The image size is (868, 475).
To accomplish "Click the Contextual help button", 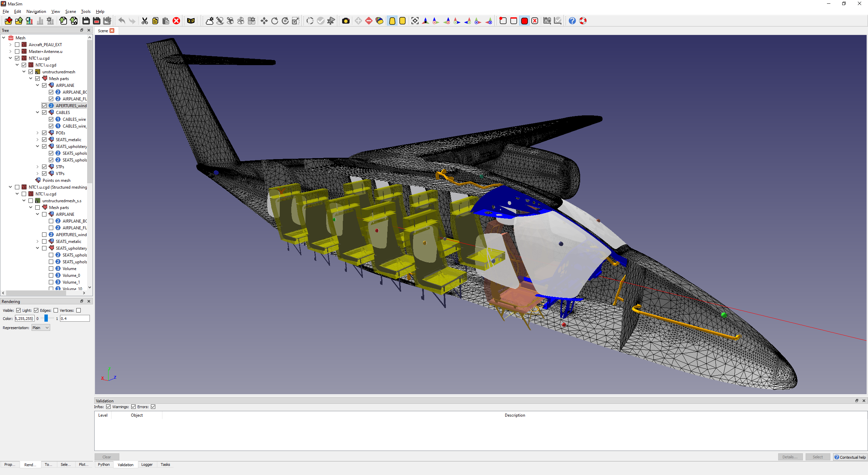I will (x=850, y=457).
